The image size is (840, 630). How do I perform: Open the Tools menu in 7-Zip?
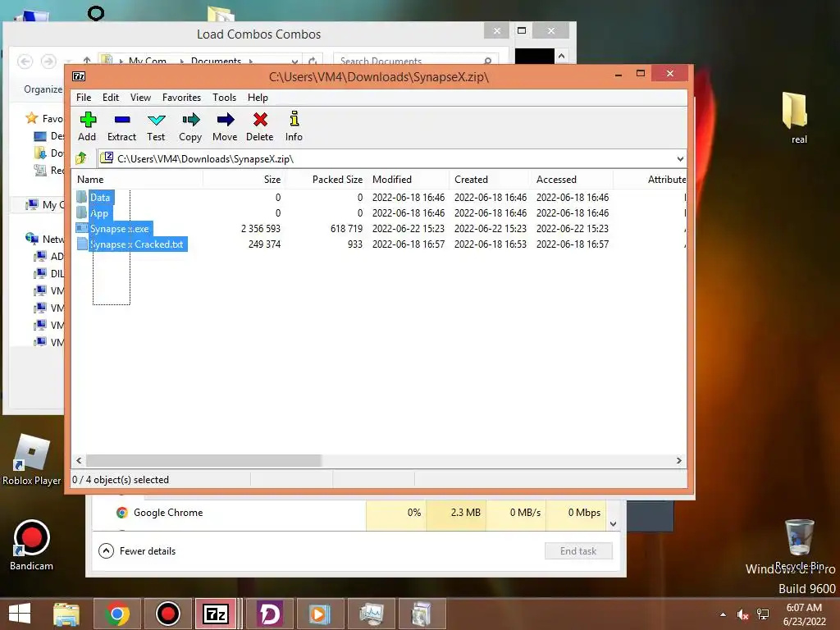coord(224,98)
